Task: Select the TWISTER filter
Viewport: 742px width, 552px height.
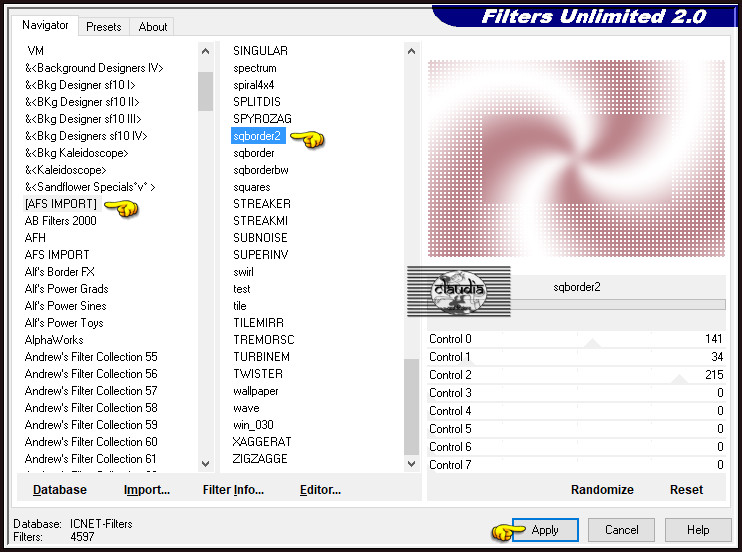Action: pos(258,374)
